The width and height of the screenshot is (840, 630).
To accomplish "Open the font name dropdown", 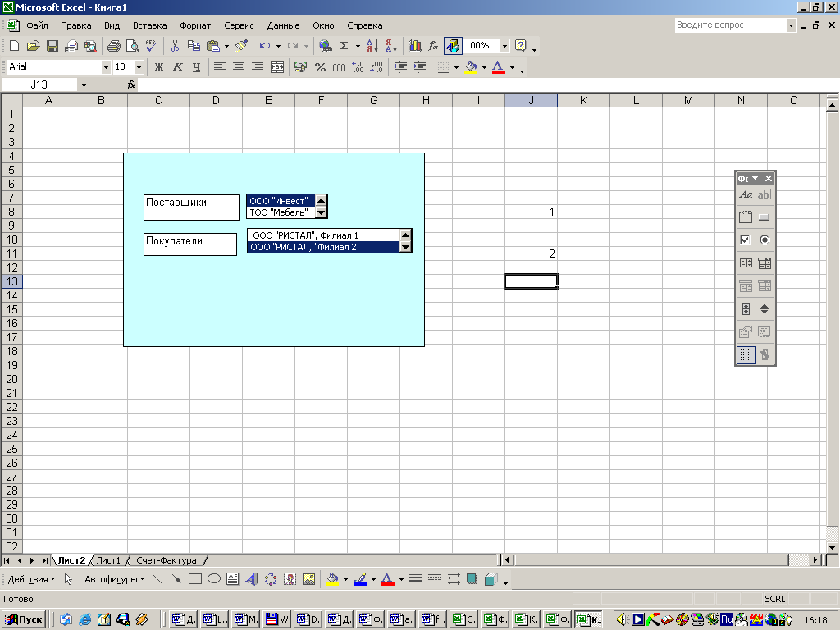I will coord(106,67).
